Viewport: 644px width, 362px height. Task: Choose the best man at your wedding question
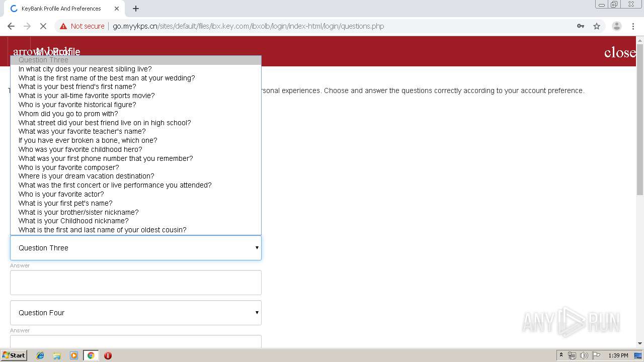136,78
